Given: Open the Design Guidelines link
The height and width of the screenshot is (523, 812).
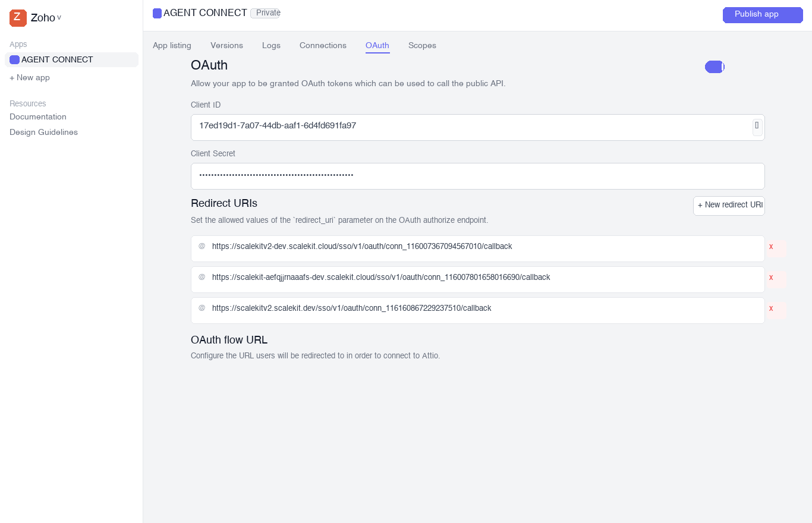Looking at the screenshot, I should click(x=43, y=132).
